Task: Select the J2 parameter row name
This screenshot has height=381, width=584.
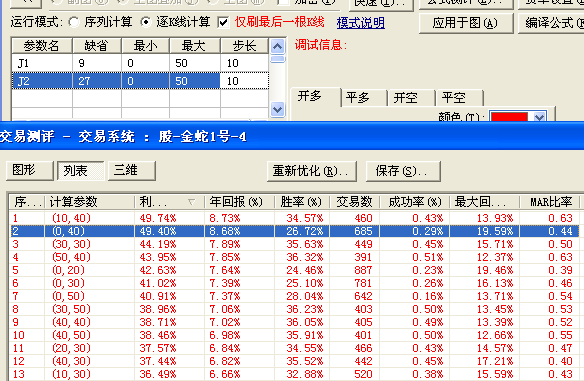Action: (42, 81)
